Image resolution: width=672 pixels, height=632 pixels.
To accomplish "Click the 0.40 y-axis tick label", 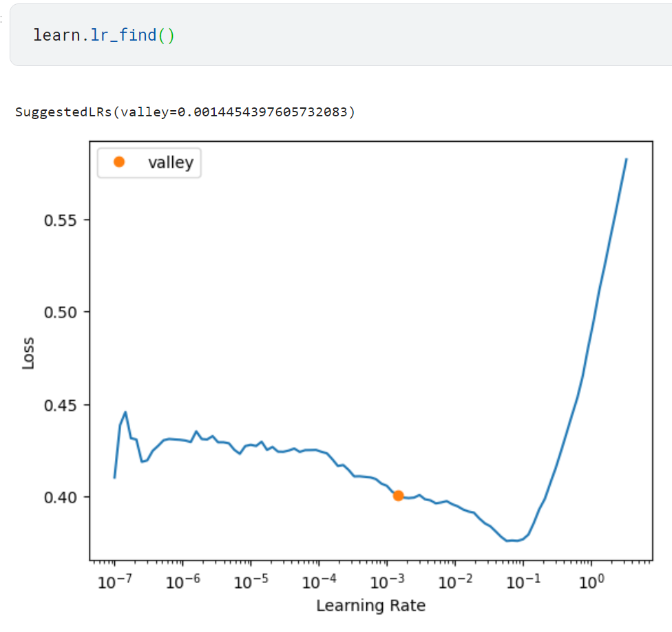I will (61, 498).
